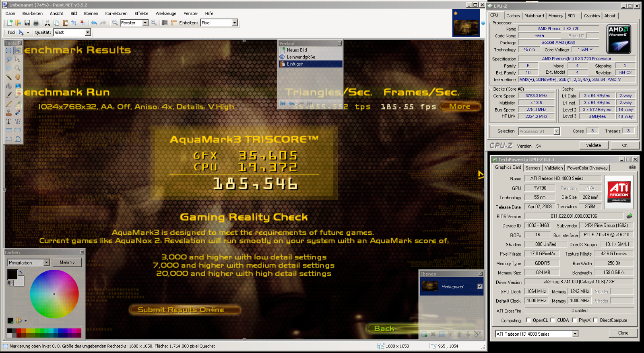Viewport: 644px width, 353px height.
Task: Switch to the Sensors tab in GPU-Z
Action: pos(533,168)
